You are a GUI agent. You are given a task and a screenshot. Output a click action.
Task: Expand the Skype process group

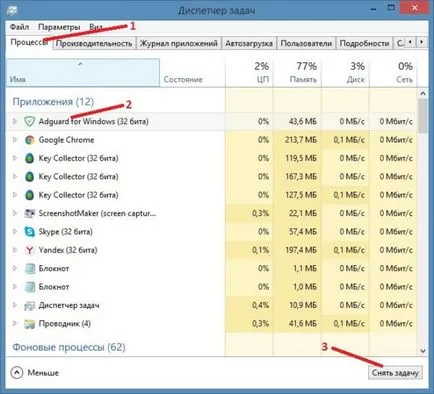coord(14,231)
